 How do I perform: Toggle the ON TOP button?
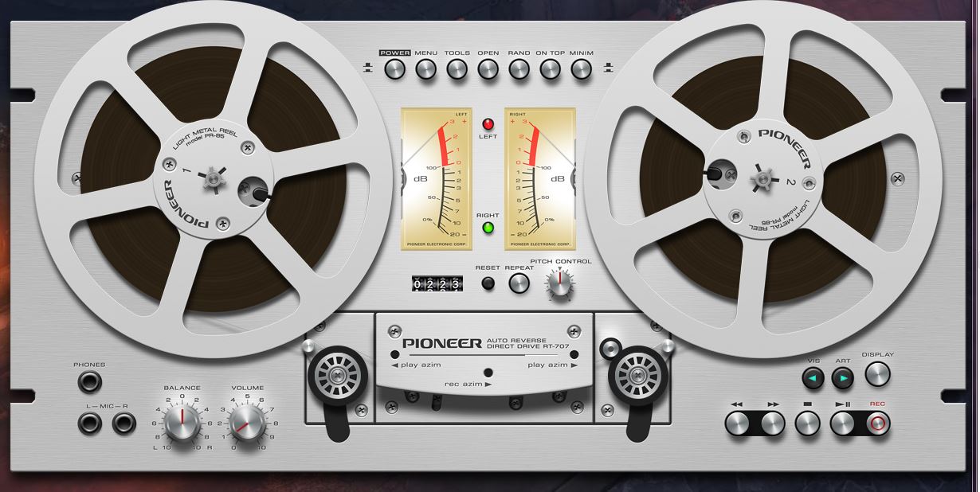pyautogui.click(x=551, y=69)
